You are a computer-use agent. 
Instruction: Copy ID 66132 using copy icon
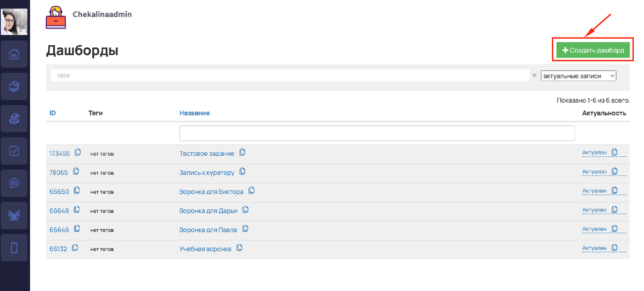(x=75, y=248)
